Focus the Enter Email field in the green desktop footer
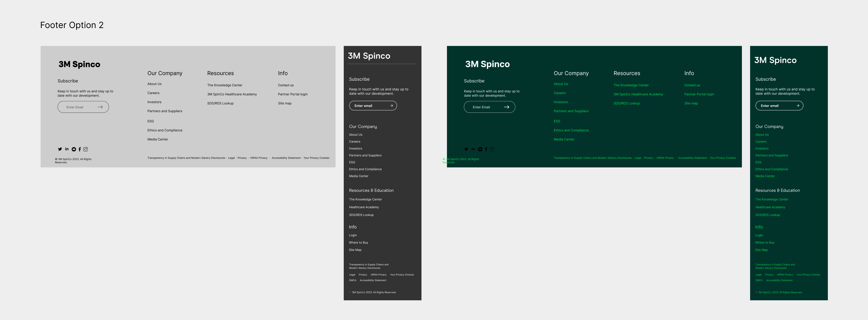This screenshot has width=868, height=320. [x=489, y=107]
